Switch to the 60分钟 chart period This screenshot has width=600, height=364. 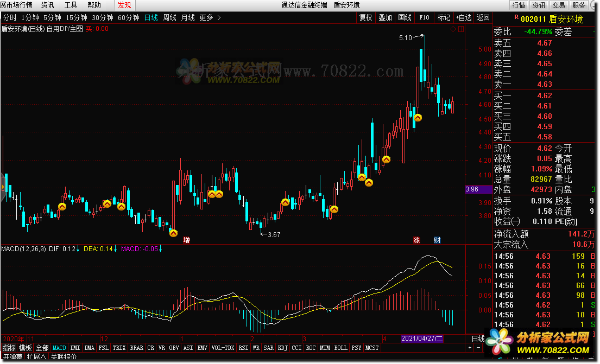129,17
